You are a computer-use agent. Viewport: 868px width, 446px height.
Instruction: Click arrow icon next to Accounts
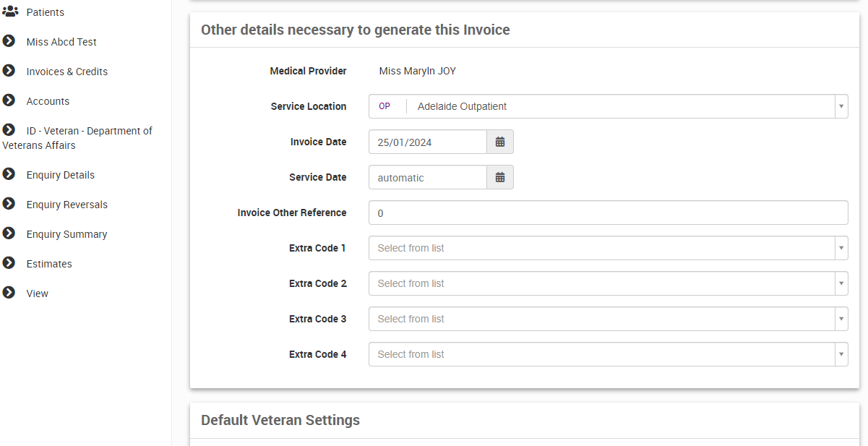tap(9, 100)
